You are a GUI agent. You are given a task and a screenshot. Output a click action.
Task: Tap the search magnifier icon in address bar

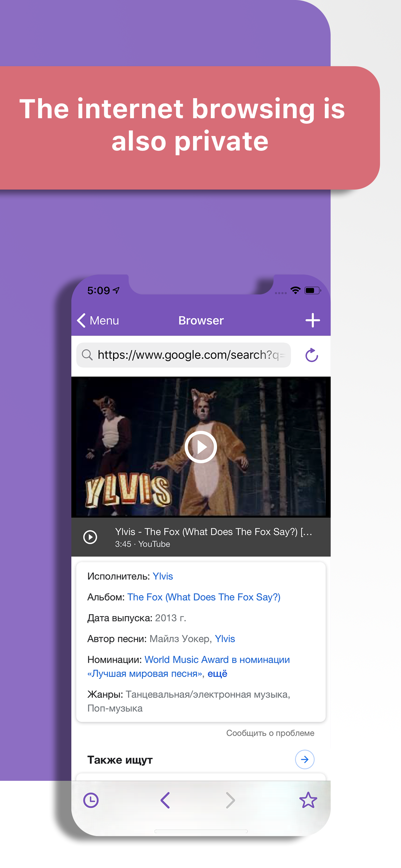[x=87, y=355]
